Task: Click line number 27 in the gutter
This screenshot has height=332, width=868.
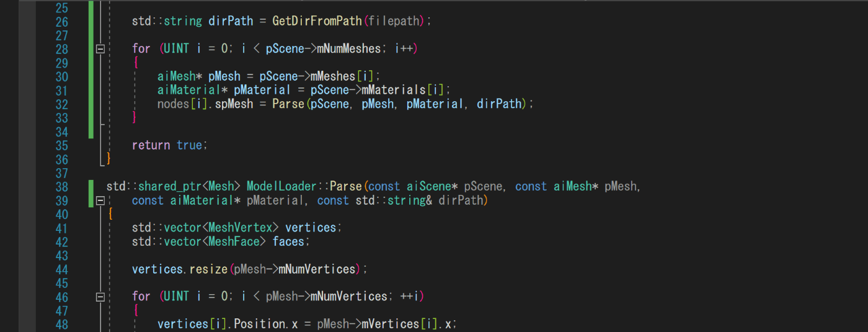Action: (x=61, y=35)
